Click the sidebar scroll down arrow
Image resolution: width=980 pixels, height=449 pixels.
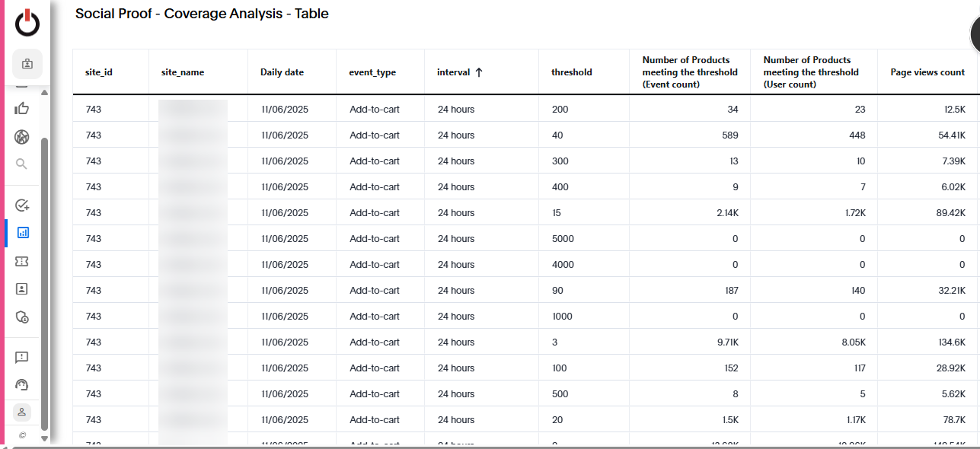click(x=44, y=438)
